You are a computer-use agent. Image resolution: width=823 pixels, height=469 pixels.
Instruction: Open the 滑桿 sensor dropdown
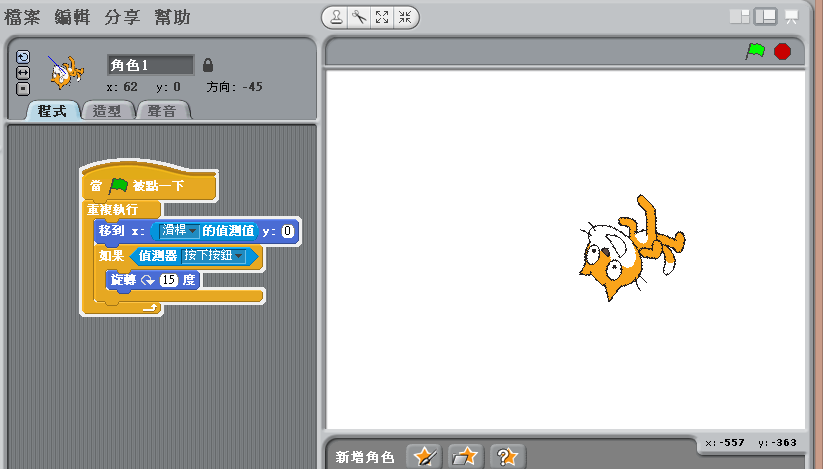pos(178,231)
